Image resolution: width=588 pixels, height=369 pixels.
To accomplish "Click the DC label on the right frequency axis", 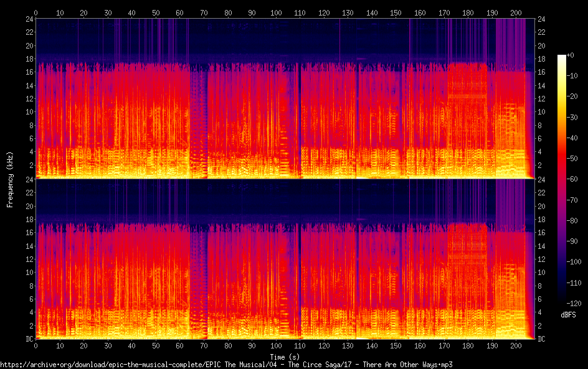I will tap(541, 339).
